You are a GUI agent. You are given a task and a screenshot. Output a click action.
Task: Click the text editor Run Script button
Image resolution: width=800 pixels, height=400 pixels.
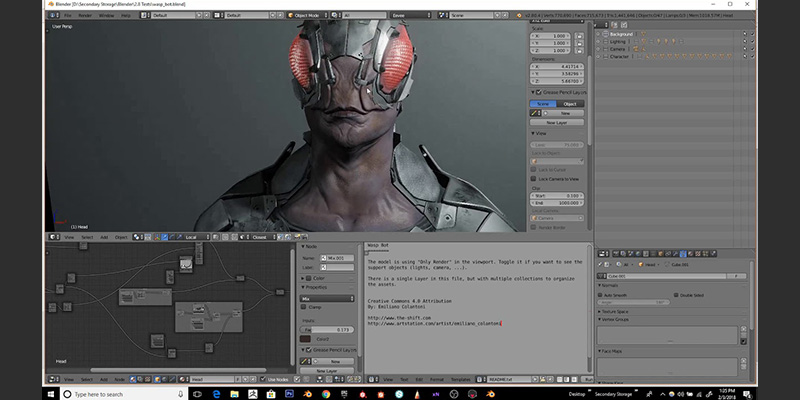[588, 380]
